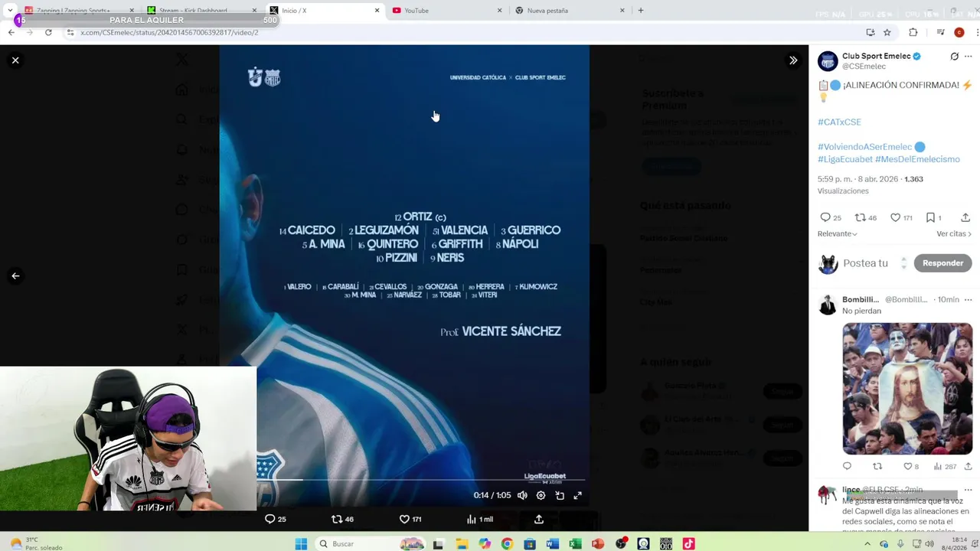Viewport: 980px width, 551px height.
Task: Open the weather widget 31°C
Action: 37,543
